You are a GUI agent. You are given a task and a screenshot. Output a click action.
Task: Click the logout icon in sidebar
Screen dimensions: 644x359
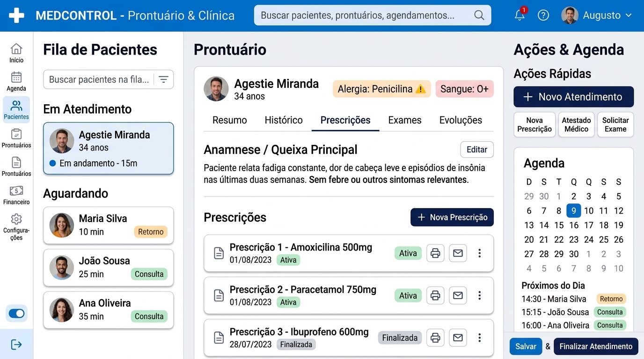(x=16, y=345)
